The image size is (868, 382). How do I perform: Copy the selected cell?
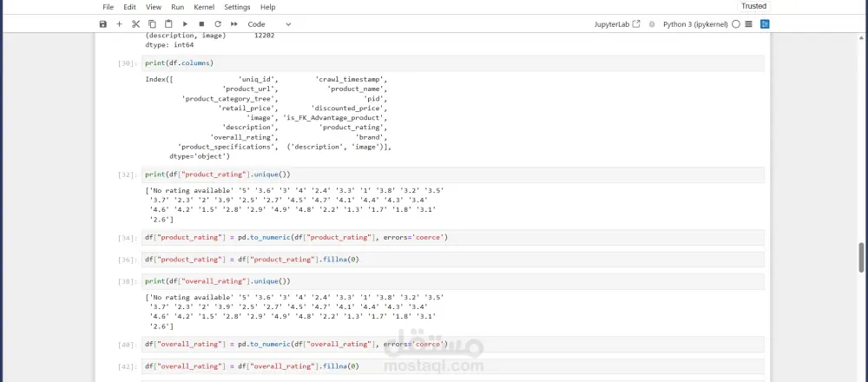tap(152, 24)
